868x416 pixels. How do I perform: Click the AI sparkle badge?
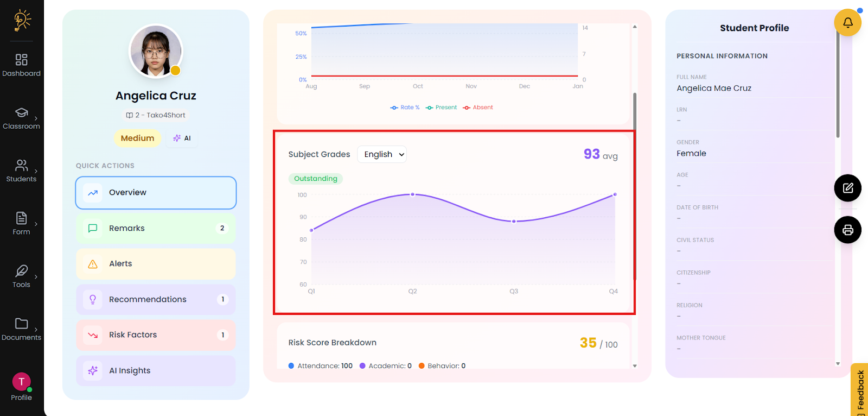[182, 138]
